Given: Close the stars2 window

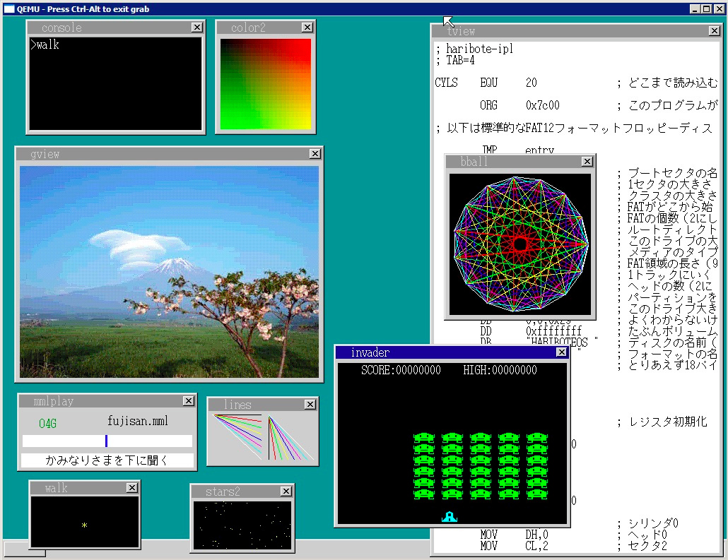Looking at the screenshot, I should pos(286,491).
